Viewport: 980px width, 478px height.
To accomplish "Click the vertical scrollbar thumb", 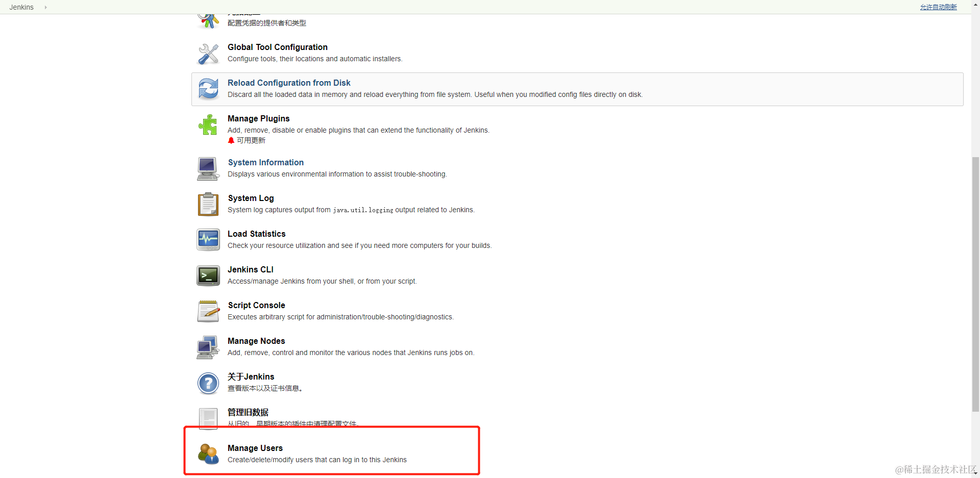I will coord(975,284).
